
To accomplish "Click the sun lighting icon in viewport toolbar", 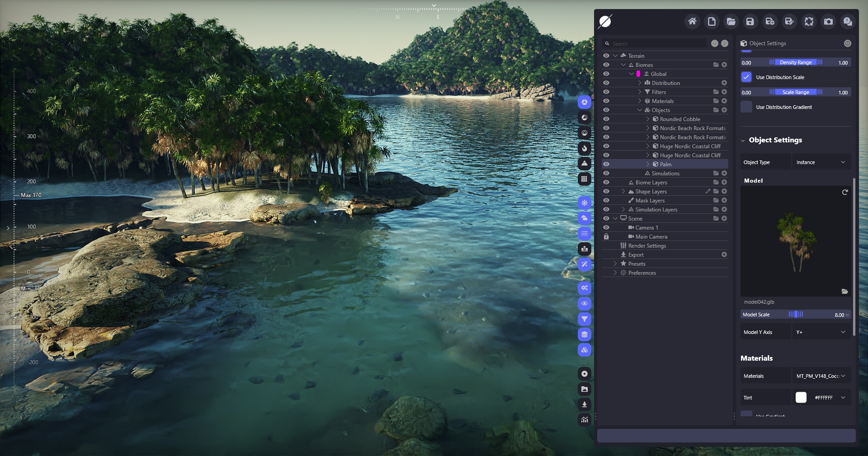I will pos(585,203).
